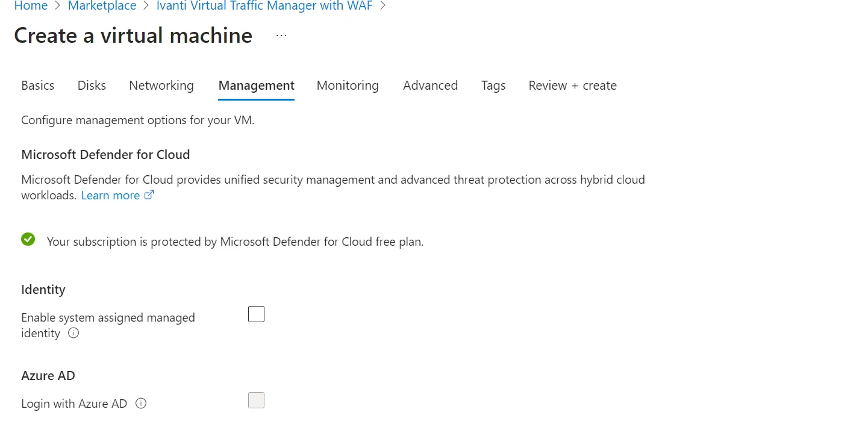Click the external link icon after Learn more
The width and height of the screenshot is (868, 433).
tap(149, 195)
